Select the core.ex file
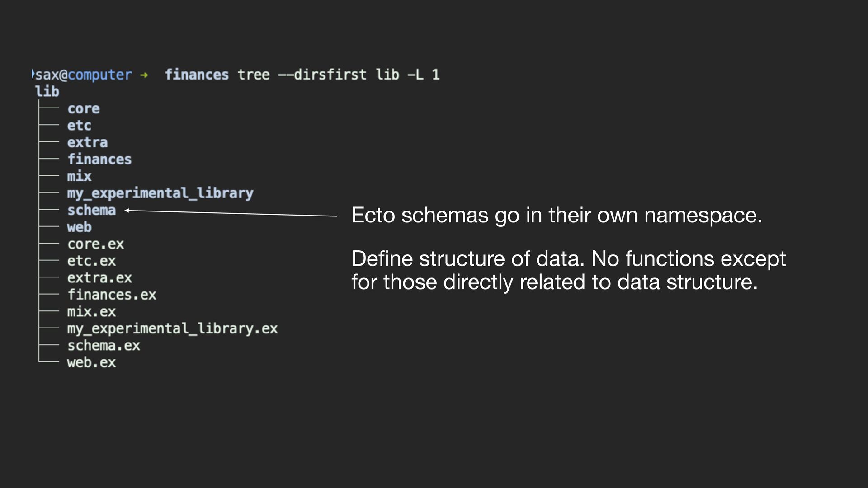868x488 pixels. tap(96, 244)
